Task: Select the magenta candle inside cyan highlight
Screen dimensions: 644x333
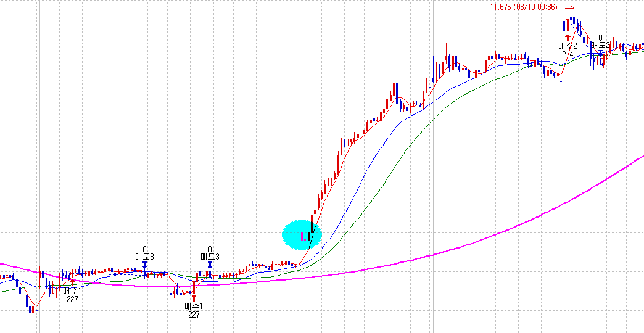Action: pyautogui.click(x=303, y=237)
